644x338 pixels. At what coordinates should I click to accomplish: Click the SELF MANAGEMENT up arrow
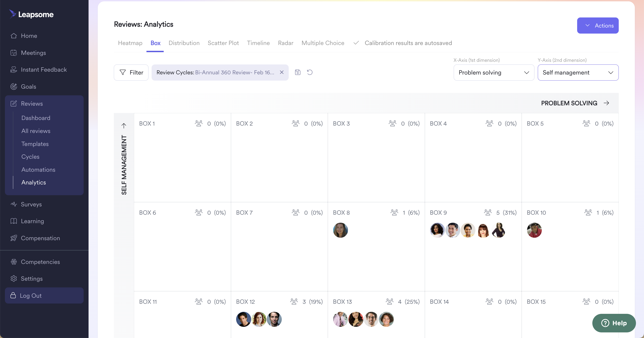coord(124,126)
